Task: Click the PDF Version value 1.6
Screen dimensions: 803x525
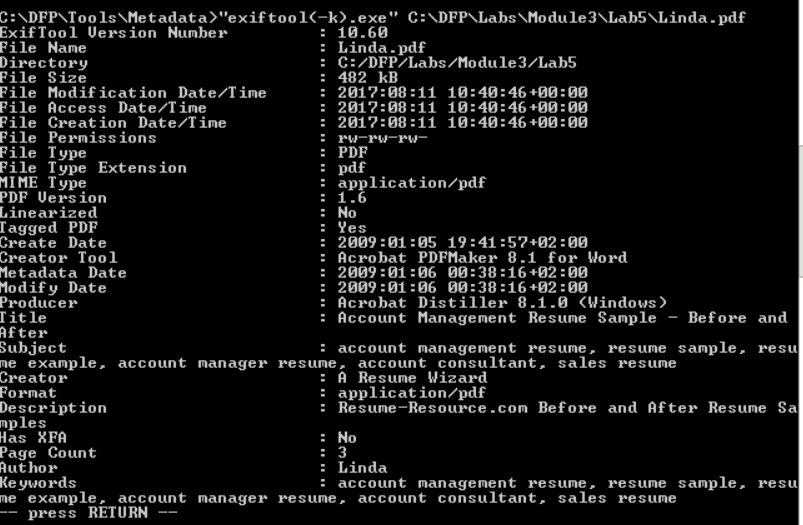Action: tap(352, 198)
